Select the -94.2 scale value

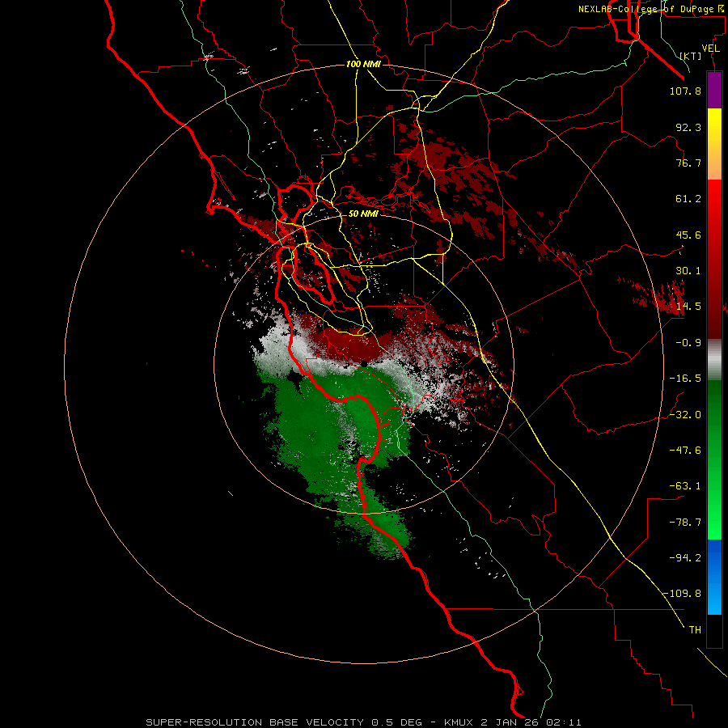click(685, 557)
